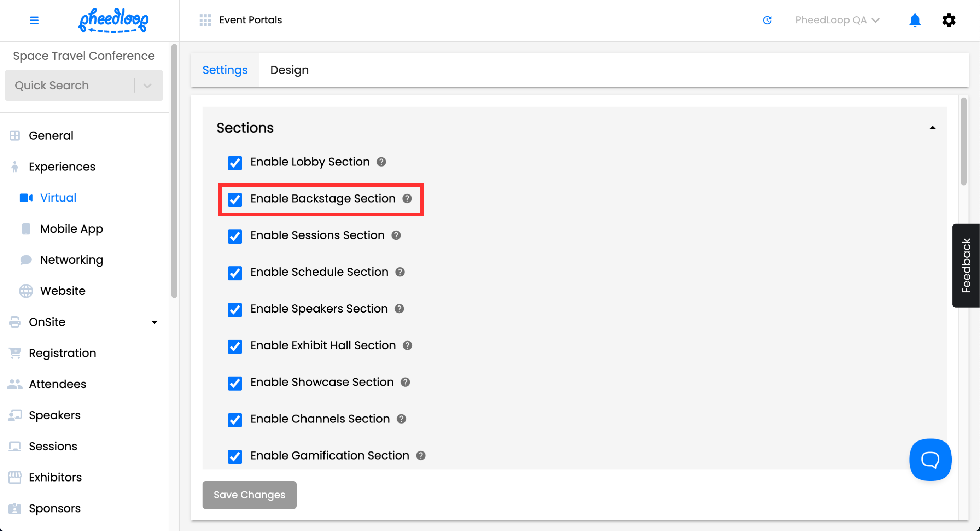Click the Speakers presenter icon

point(15,415)
